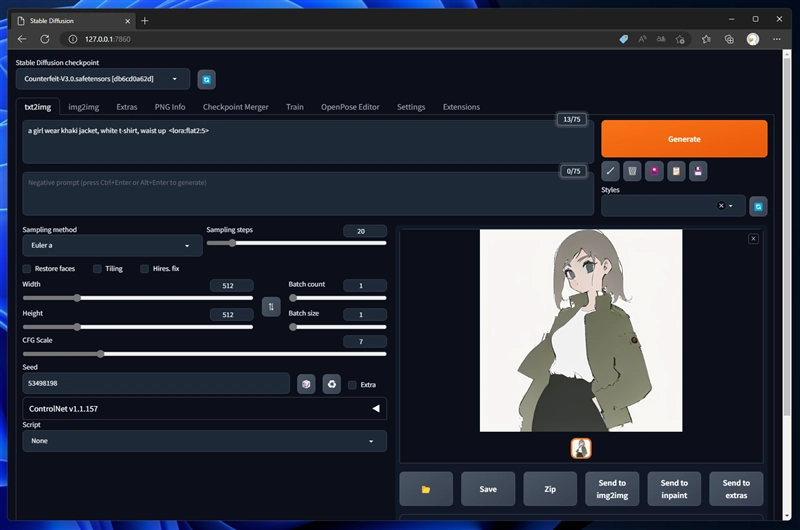Switch to the img2img tab
Viewport: 800px width, 530px height.
[x=82, y=107]
